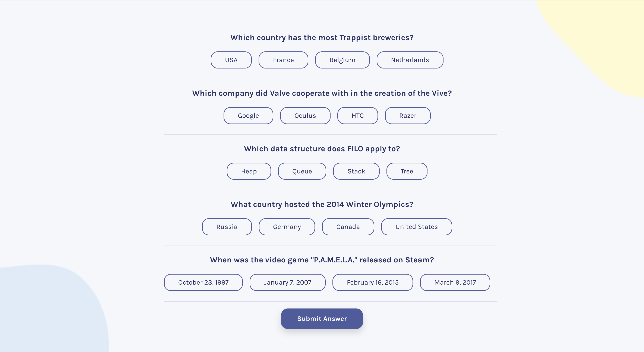Pick the October 23, 1997 date
This screenshot has width=644, height=352.
click(203, 282)
